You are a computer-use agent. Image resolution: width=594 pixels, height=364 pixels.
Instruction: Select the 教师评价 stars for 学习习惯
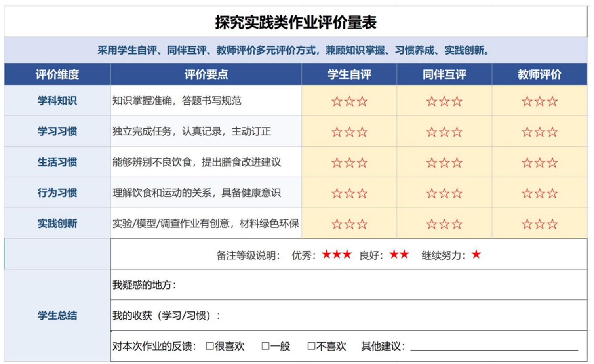539,132
